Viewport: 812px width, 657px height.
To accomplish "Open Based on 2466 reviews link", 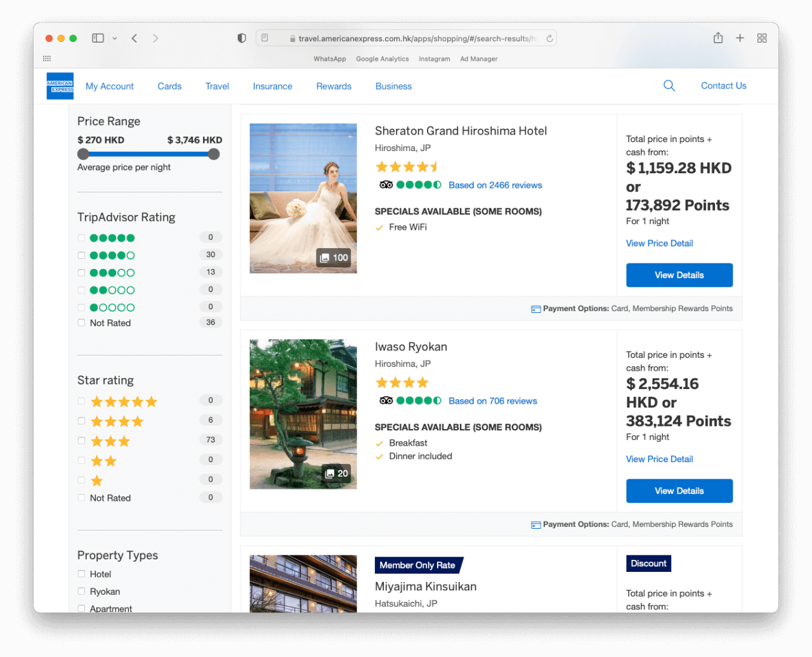I will [x=495, y=185].
